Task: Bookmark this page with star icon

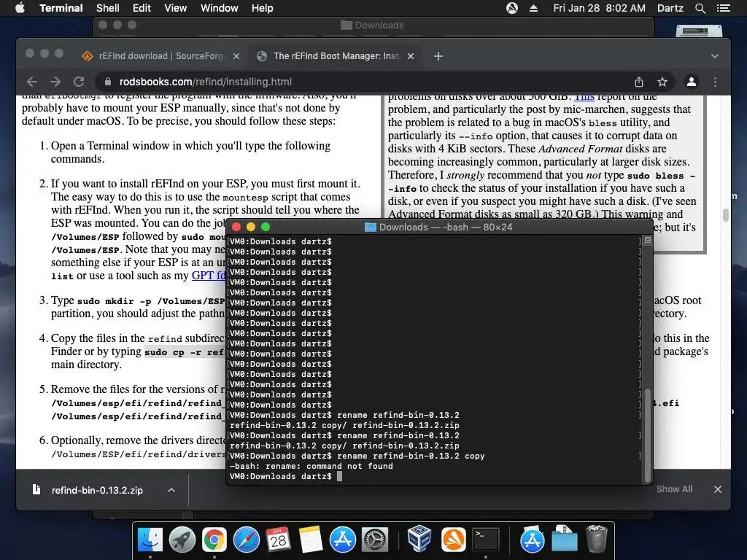Action: point(662,82)
